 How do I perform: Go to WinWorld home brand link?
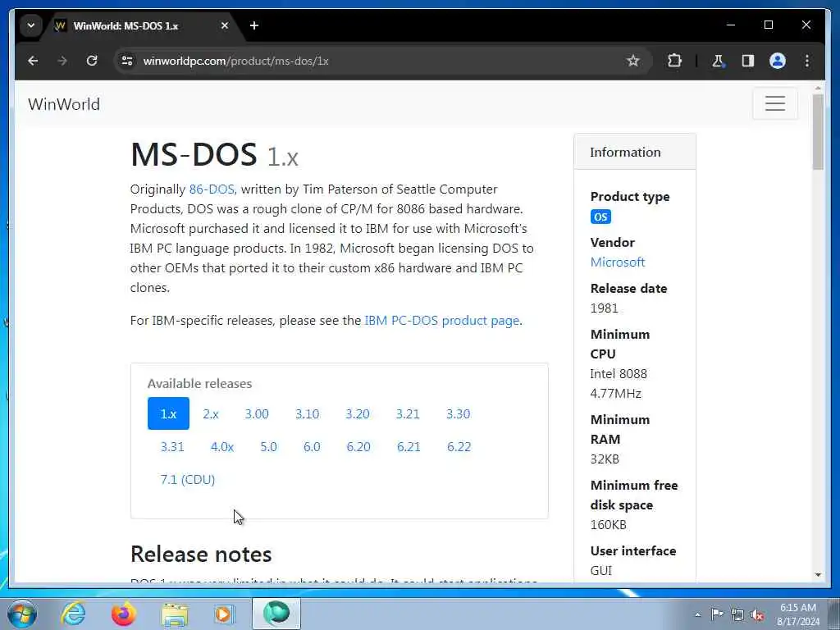(64, 104)
